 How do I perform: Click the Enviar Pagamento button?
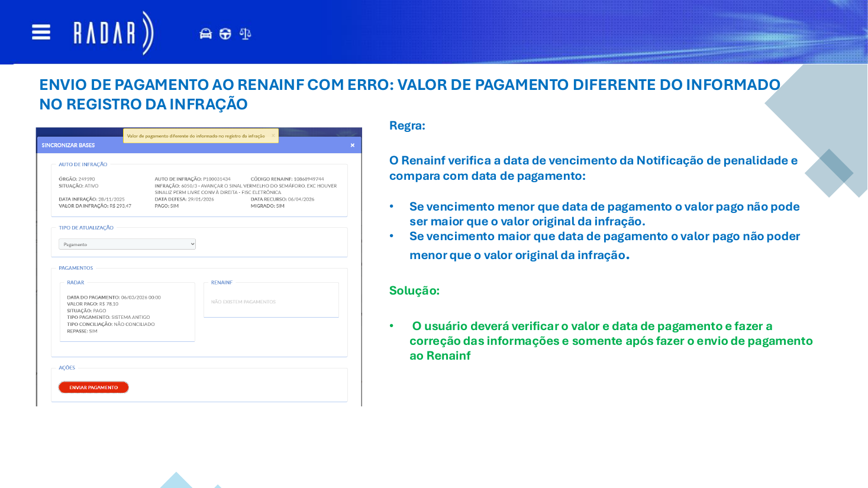(93, 387)
